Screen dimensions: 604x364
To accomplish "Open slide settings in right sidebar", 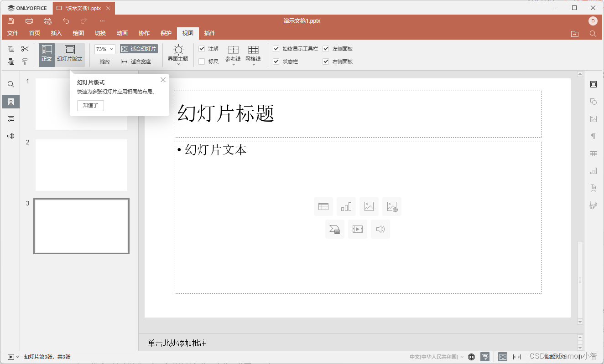I will [x=594, y=84].
